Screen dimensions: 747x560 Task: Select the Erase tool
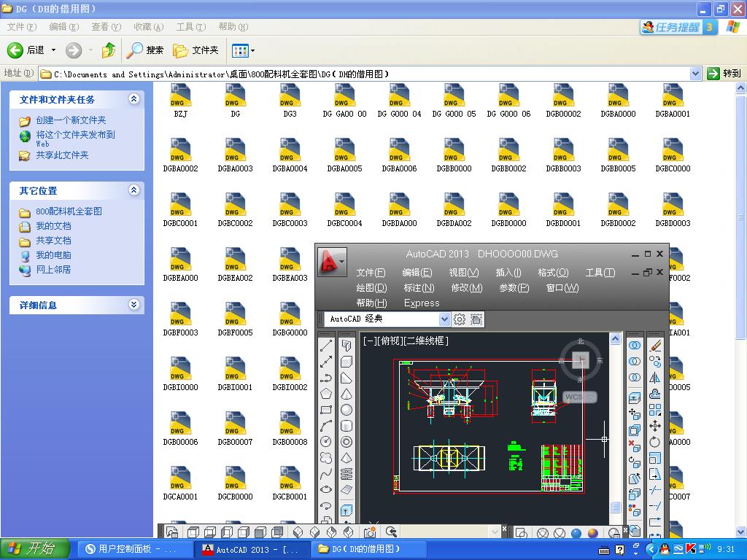(656, 346)
